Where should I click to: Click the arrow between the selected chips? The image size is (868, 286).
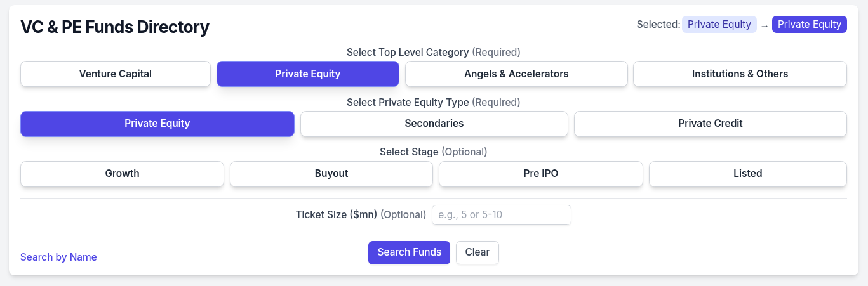tap(765, 25)
